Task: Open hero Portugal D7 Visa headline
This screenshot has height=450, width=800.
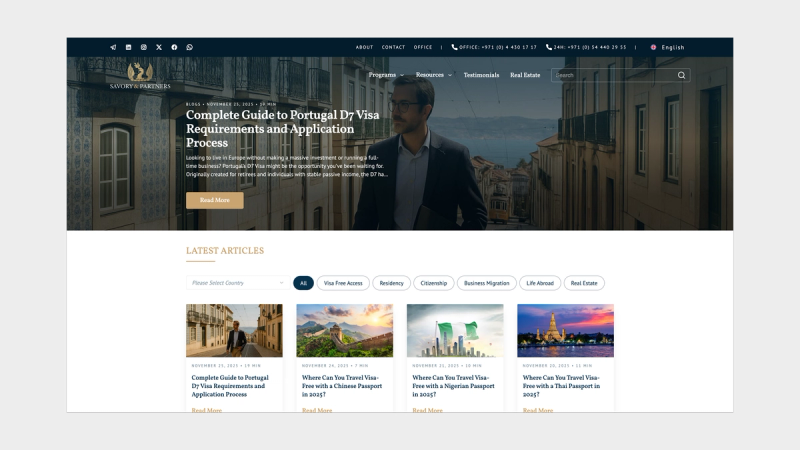Action: tap(283, 129)
